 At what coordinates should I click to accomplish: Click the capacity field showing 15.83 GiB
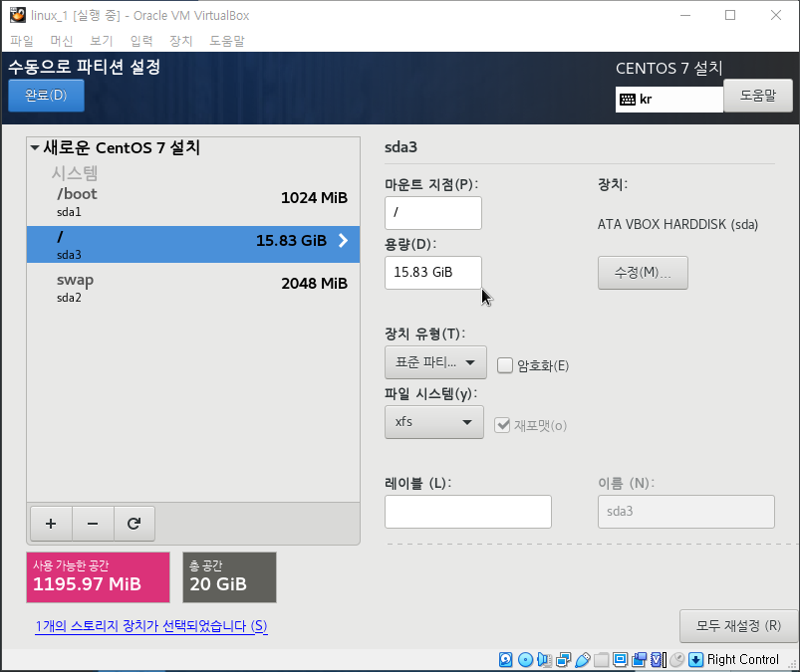(x=433, y=272)
